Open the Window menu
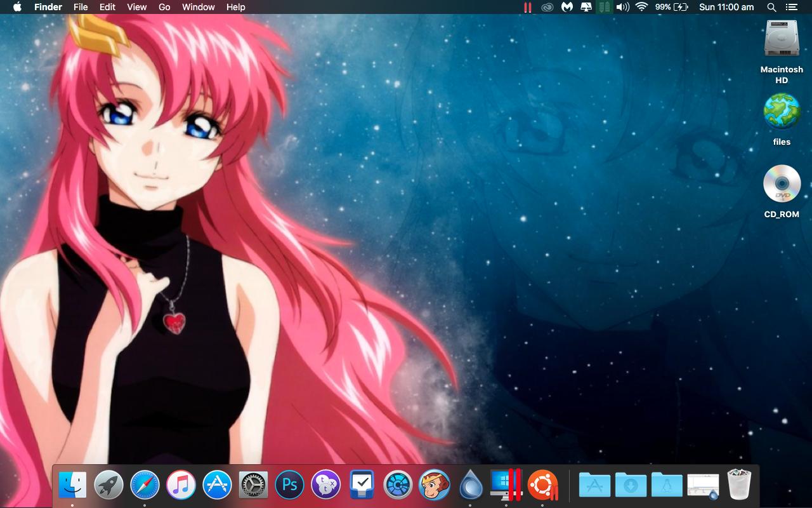The image size is (812, 508). coord(198,7)
